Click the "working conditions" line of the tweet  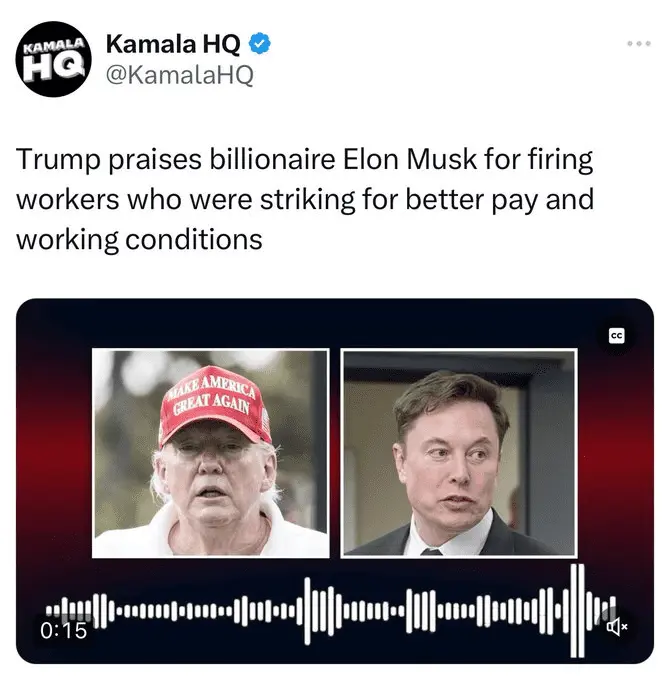pyautogui.click(x=140, y=240)
